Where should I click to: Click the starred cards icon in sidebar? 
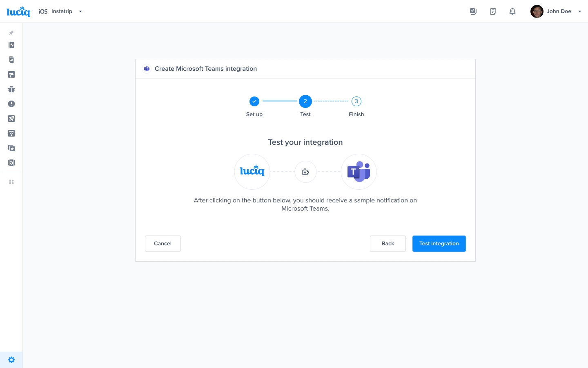pyautogui.click(x=11, y=148)
